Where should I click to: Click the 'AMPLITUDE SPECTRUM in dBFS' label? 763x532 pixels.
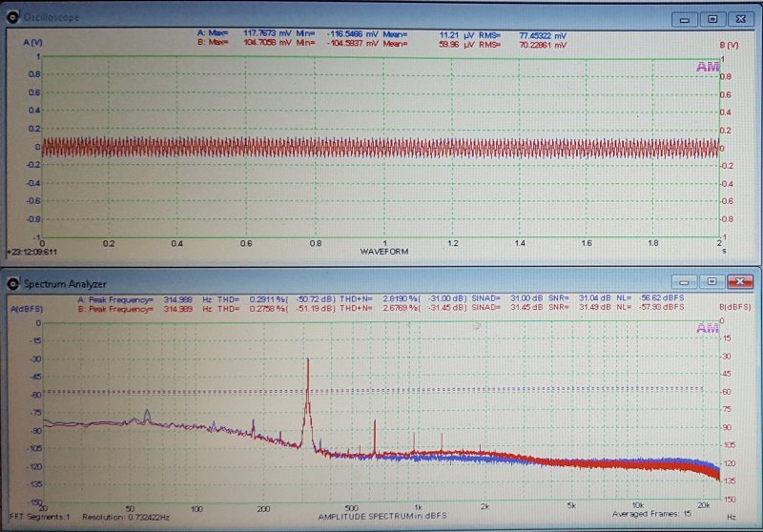coord(382,516)
